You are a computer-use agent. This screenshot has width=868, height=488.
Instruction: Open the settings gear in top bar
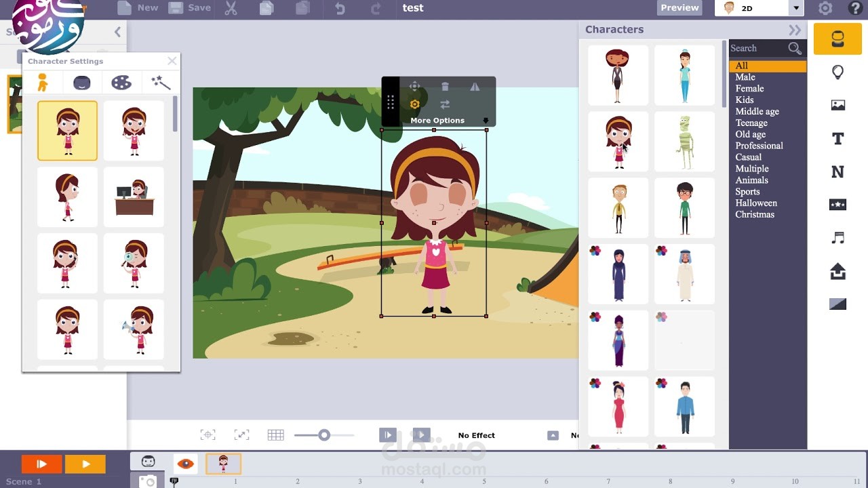tap(825, 8)
